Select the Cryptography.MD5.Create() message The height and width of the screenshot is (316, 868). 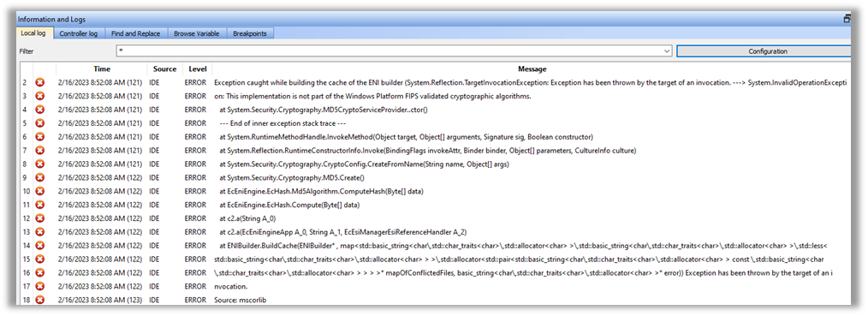tap(292, 177)
